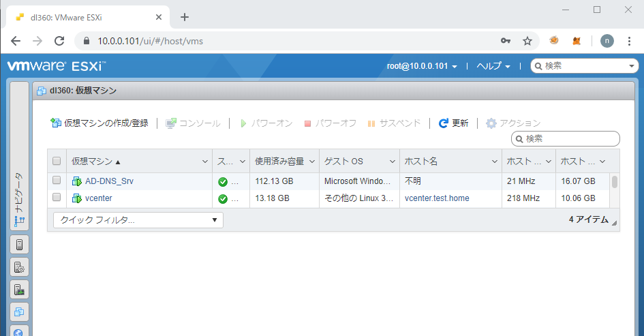The image size is (644, 336).
Task: Click the VMware ESXi logo
Action: click(x=57, y=65)
